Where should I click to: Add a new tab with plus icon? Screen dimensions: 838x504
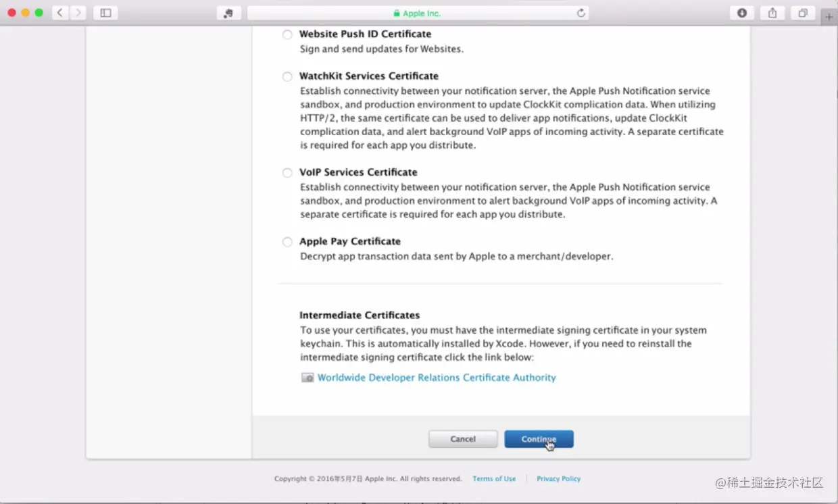tap(829, 17)
